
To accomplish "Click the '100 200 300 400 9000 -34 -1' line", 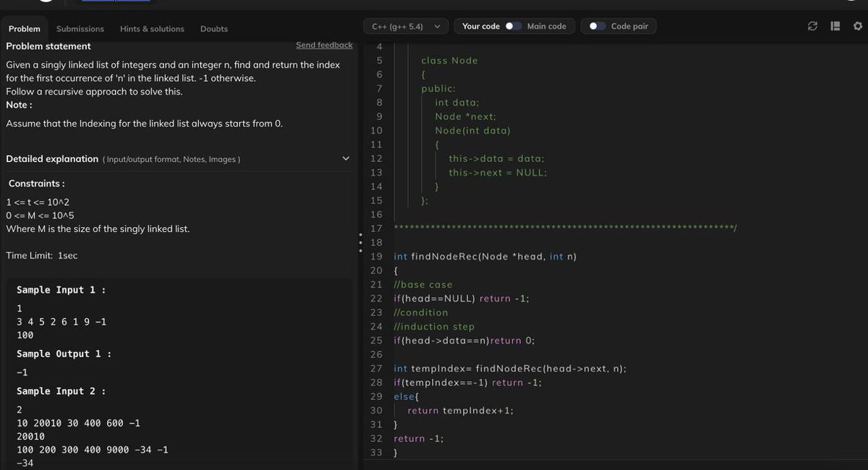I will click(93, 450).
